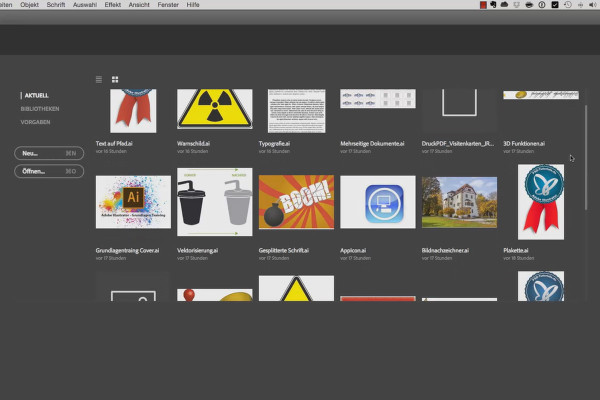Image resolution: width=600 pixels, height=400 pixels.
Task: Open the Typografie.ai text thumbnail
Action: [x=297, y=111]
